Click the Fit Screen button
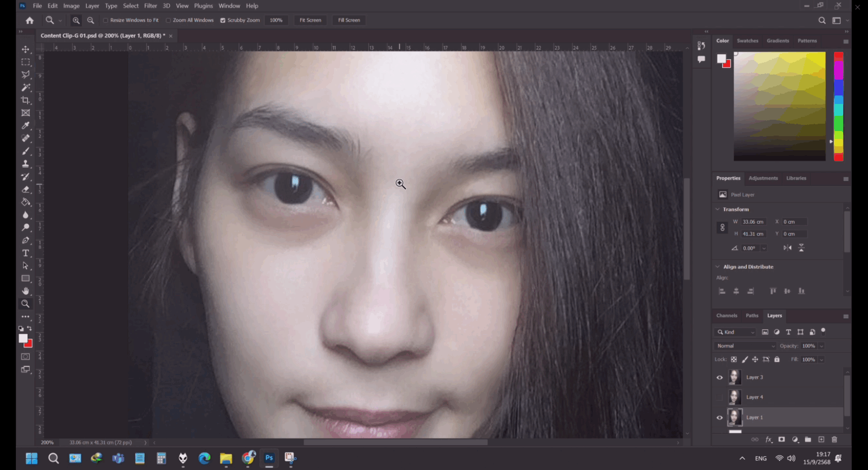 pyautogui.click(x=310, y=20)
